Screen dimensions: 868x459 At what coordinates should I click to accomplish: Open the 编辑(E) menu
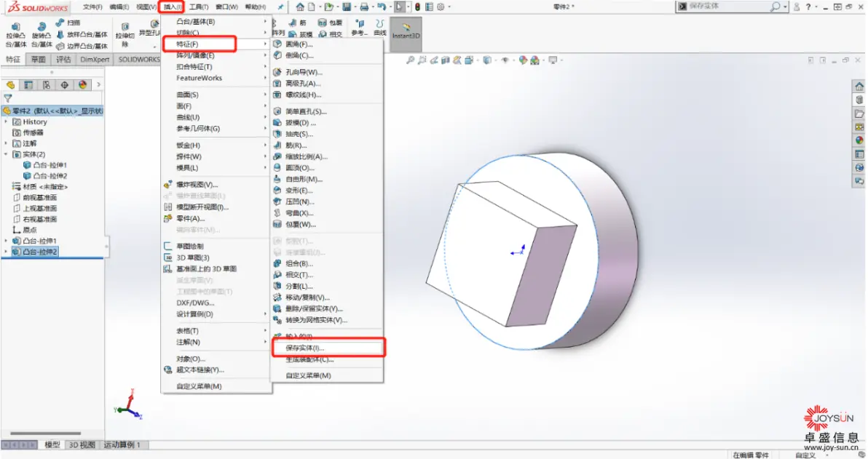pyautogui.click(x=119, y=7)
